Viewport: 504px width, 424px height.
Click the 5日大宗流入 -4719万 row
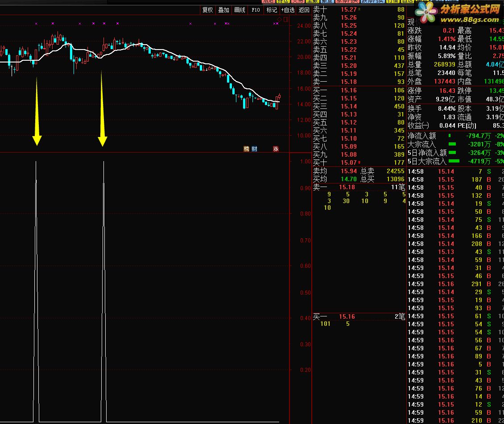click(x=455, y=161)
